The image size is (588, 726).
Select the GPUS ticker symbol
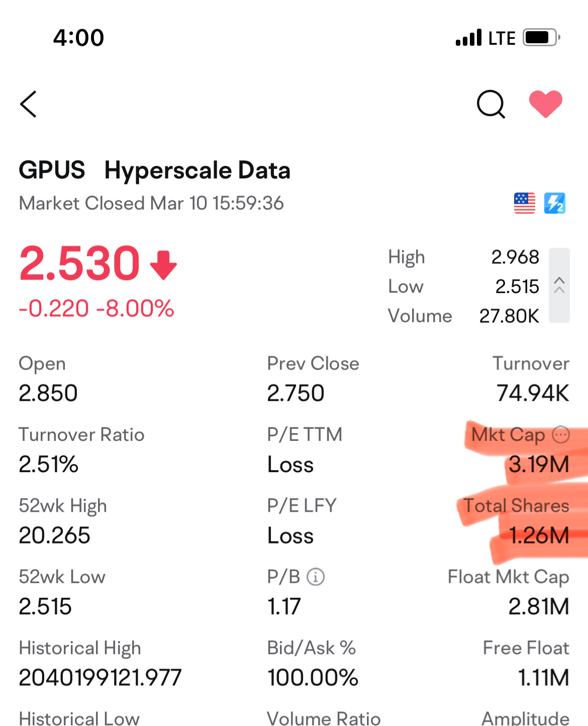click(52, 170)
